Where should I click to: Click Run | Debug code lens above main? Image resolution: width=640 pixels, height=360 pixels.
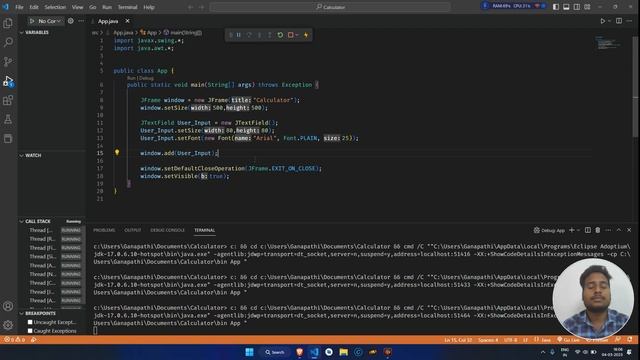point(140,78)
